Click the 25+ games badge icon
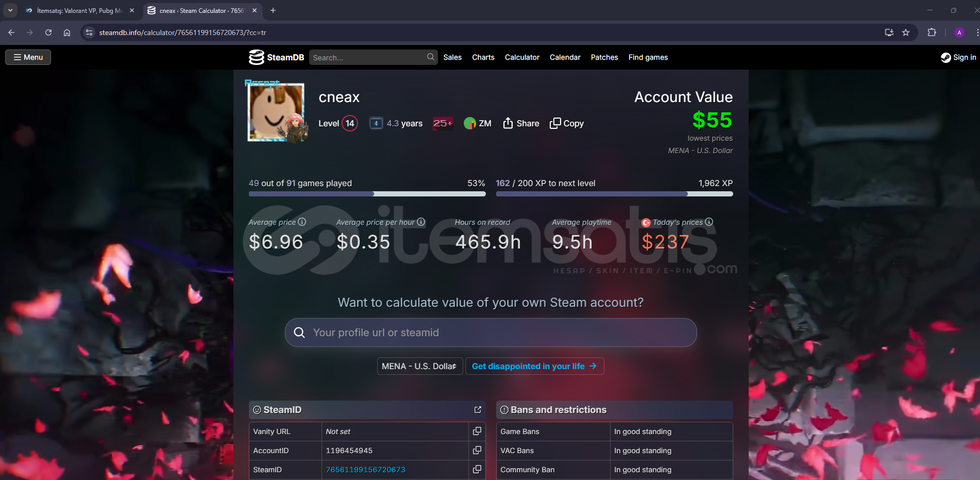This screenshot has height=480, width=980. click(443, 123)
